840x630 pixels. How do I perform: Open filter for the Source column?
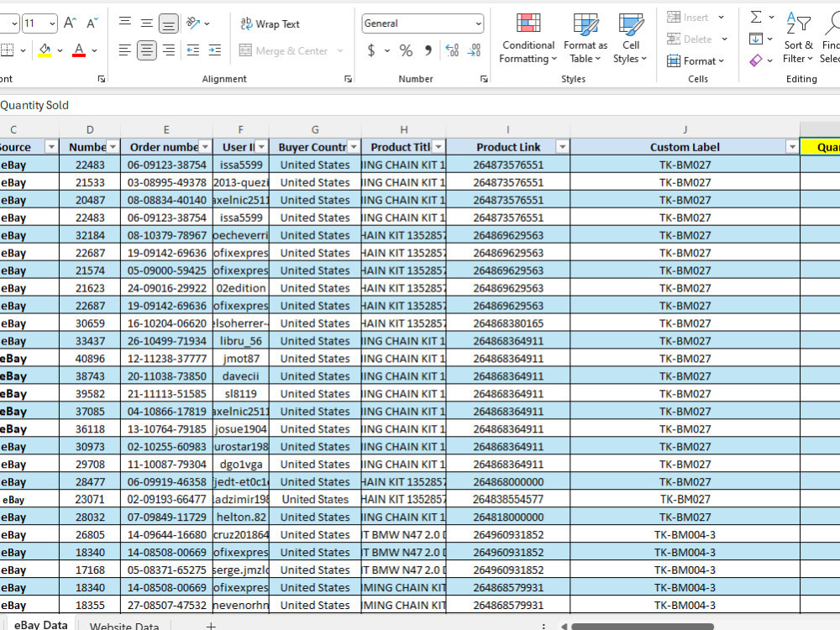coord(51,147)
